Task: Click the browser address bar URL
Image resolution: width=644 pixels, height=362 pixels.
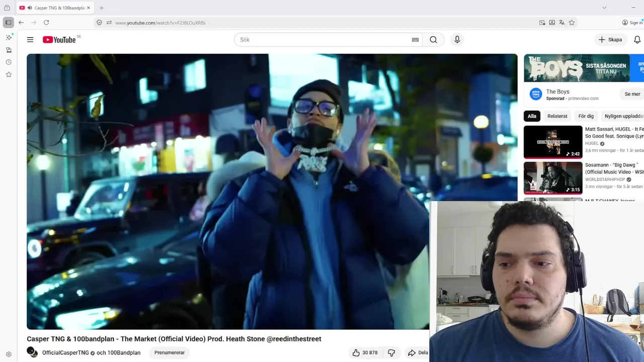Action: tap(160, 23)
